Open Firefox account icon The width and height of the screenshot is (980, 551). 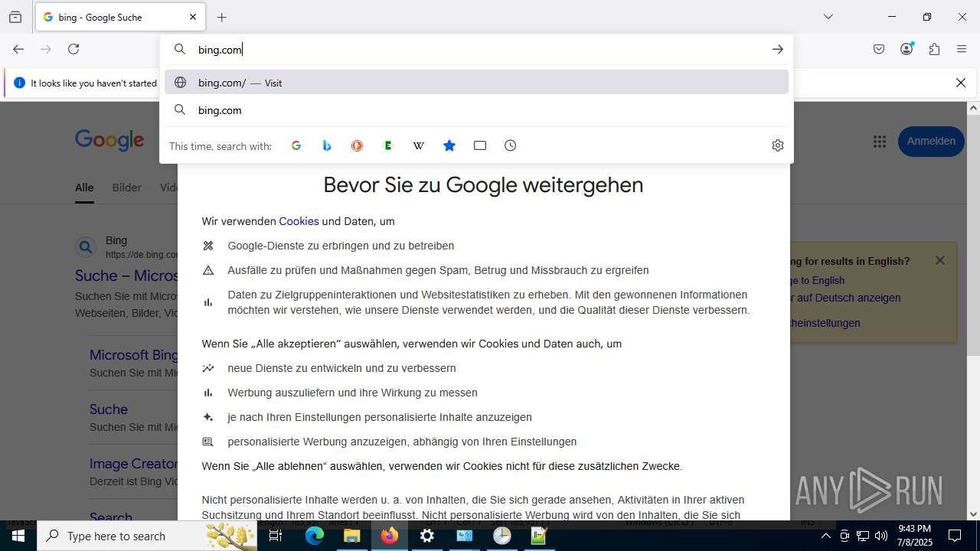[906, 49]
